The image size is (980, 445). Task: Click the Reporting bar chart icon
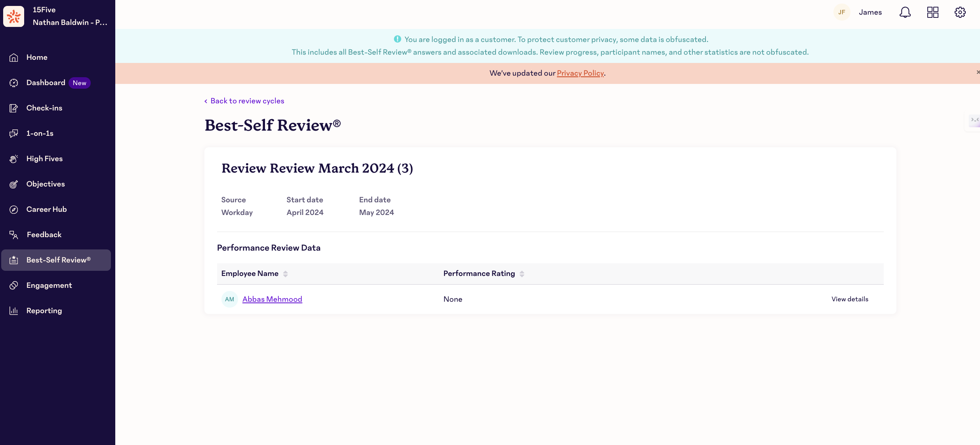pos(14,311)
